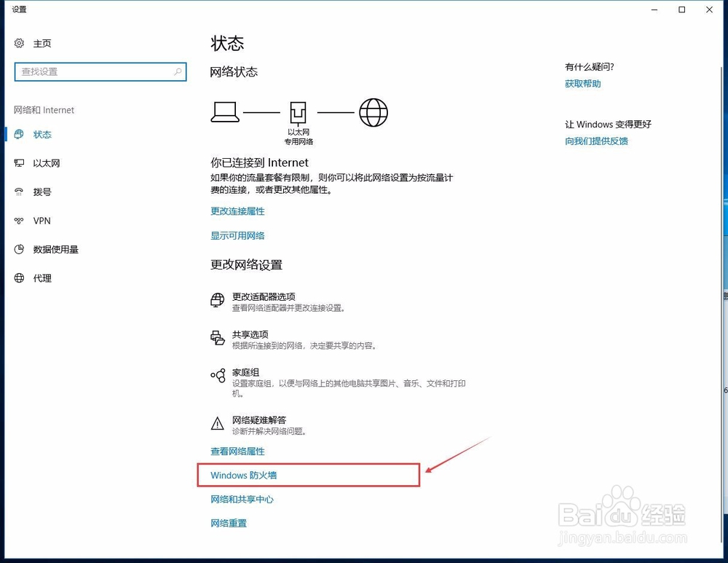Click 网络重置 link
Screen dimensions: 728x563
coord(229,524)
